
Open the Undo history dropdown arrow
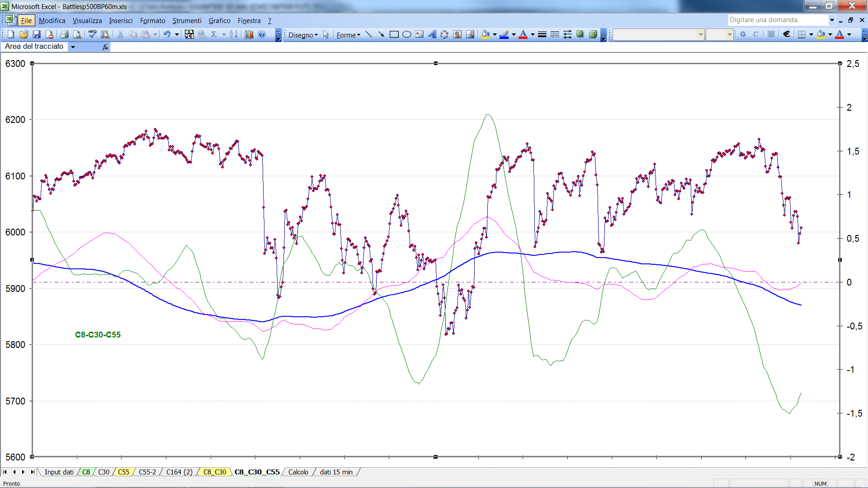177,34
